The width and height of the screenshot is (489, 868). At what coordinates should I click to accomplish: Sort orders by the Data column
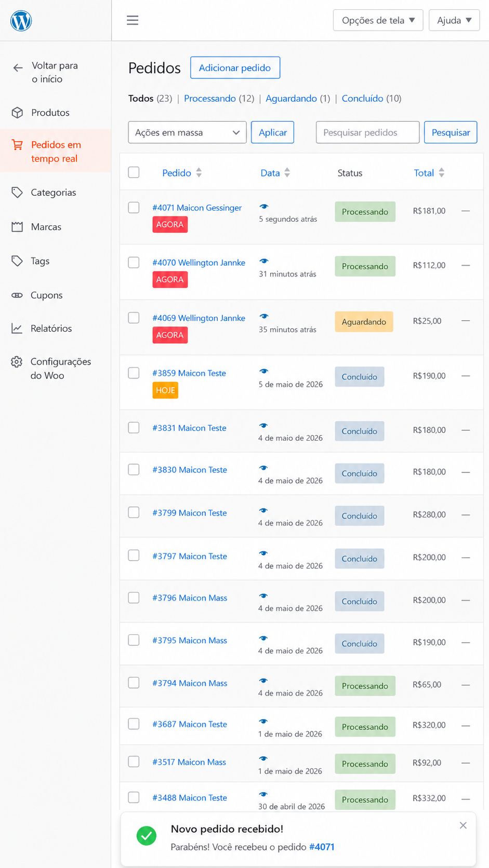tap(275, 173)
